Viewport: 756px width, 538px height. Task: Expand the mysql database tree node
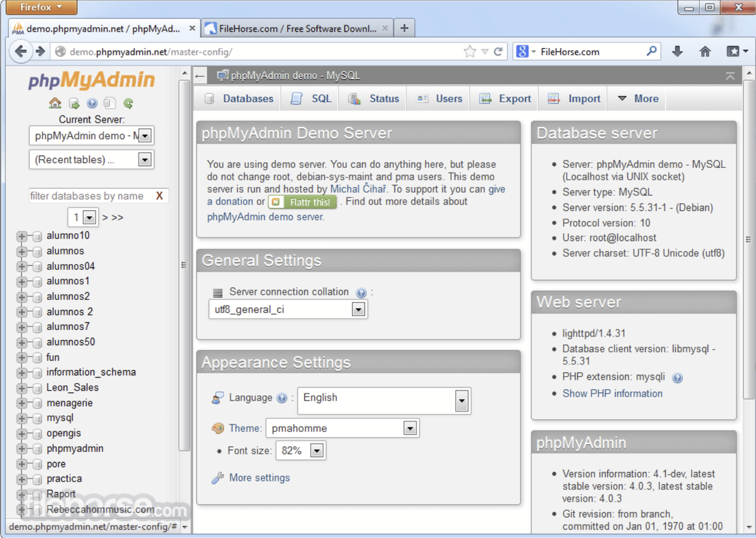coord(22,418)
